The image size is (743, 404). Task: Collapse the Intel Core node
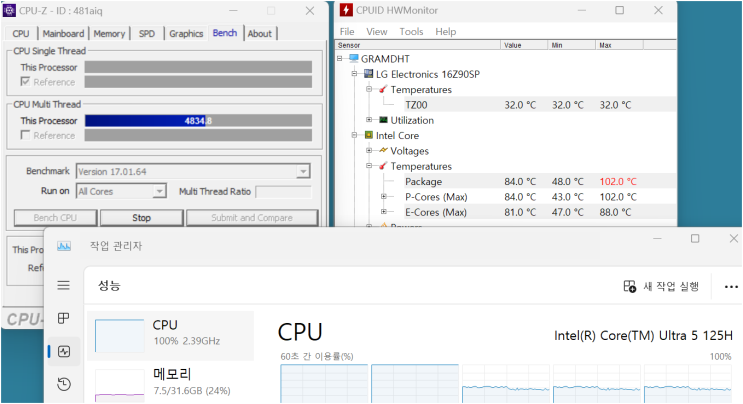pos(354,135)
